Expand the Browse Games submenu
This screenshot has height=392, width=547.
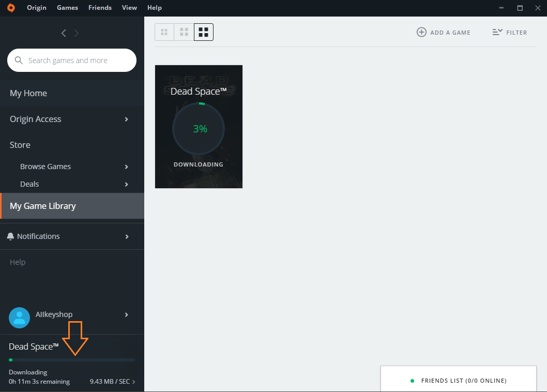pos(127,167)
